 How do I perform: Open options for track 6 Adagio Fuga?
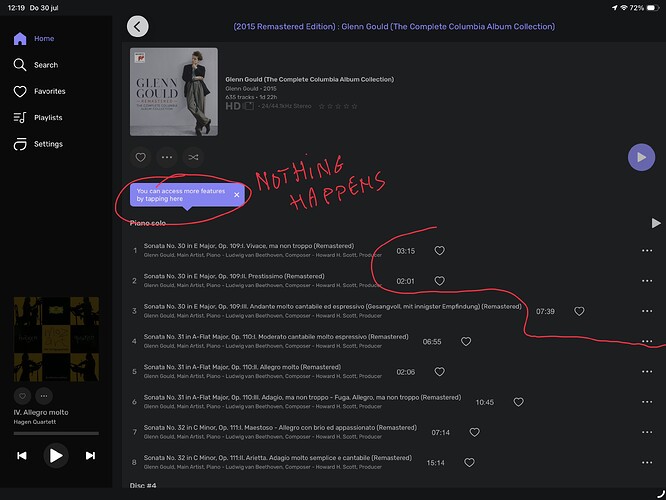(647, 402)
